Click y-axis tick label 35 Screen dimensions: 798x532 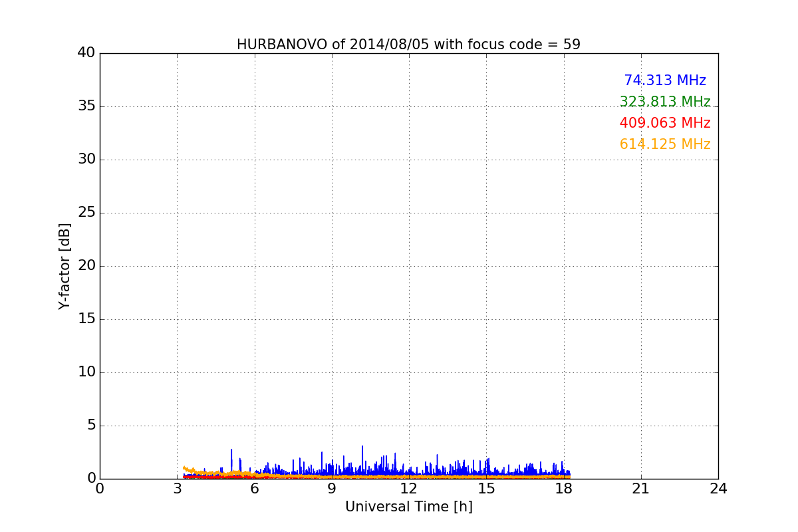[86, 106]
